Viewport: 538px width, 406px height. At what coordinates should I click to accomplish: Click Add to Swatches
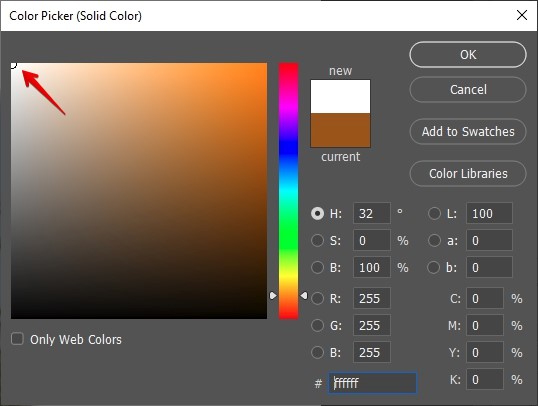[468, 131]
